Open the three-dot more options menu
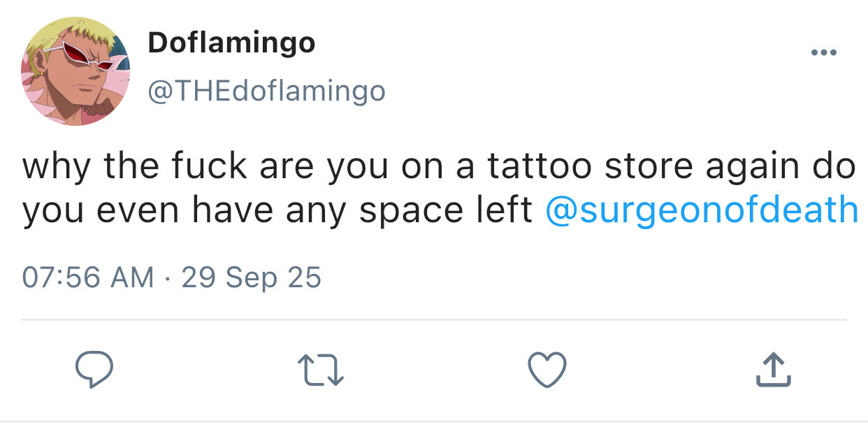868x434 pixels. [824, 53]
